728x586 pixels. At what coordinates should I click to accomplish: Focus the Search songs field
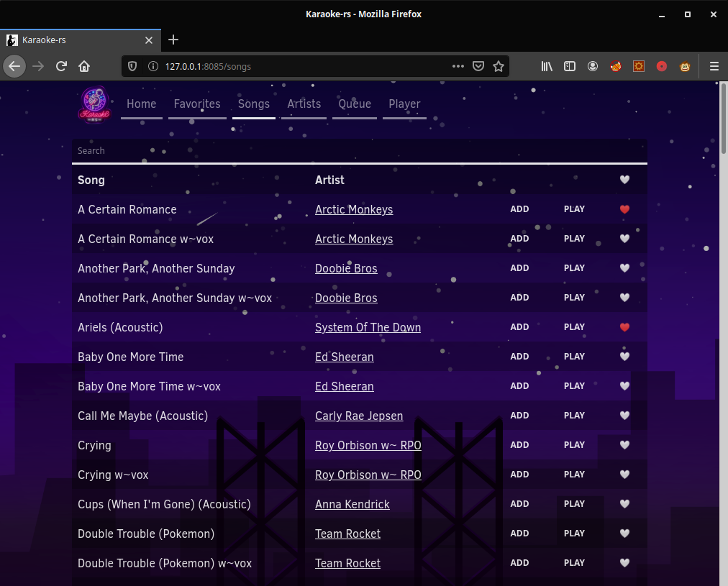point(360,151)
